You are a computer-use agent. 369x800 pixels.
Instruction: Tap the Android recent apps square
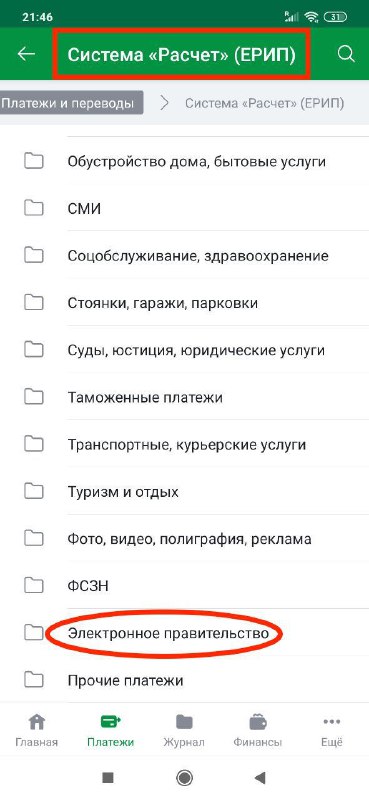tap(108, 778)
